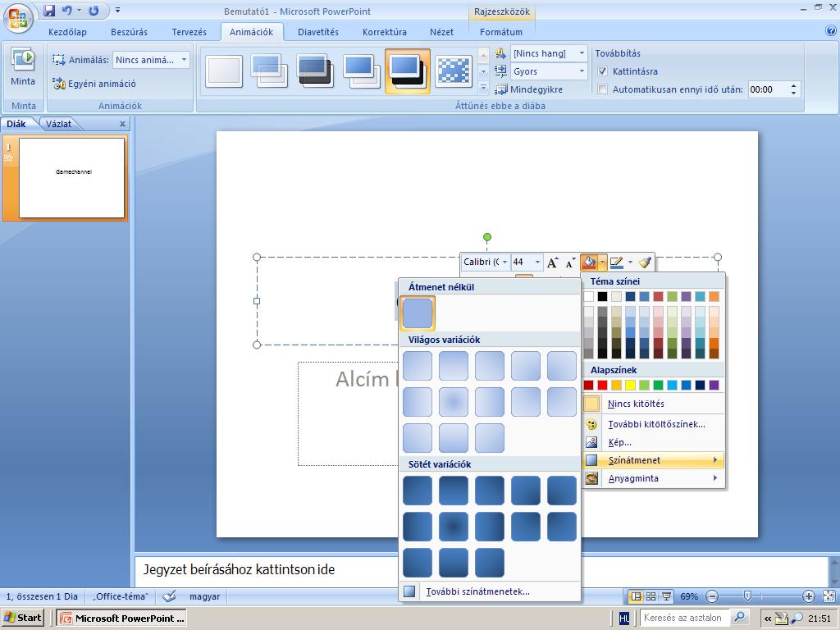
Task: Open the Nincs hang sound dropdown
Action: point(582,53)
